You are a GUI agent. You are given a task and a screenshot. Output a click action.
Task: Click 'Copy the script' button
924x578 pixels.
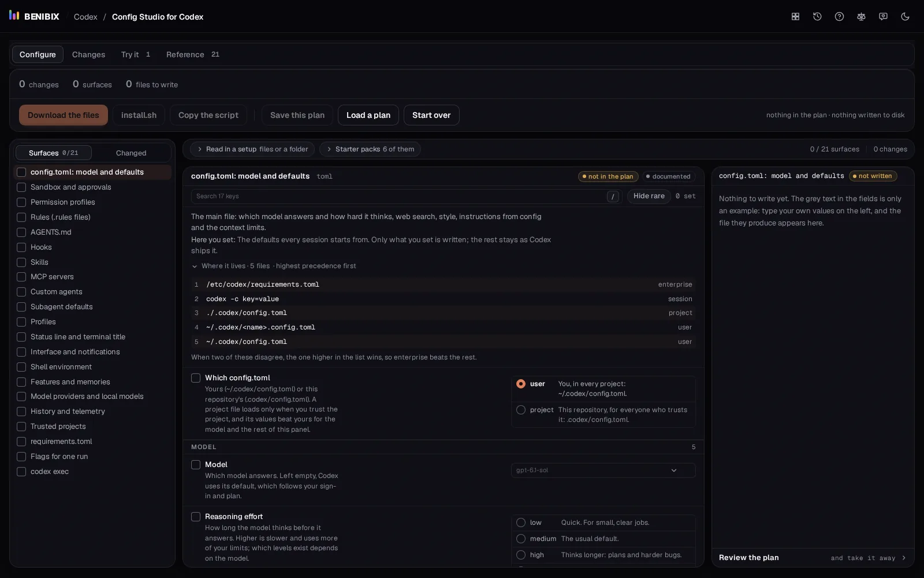tap(208, 115)
